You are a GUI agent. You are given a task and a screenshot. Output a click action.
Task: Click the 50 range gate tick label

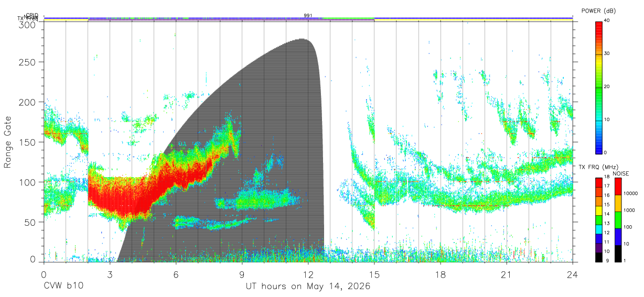(30, 222)
